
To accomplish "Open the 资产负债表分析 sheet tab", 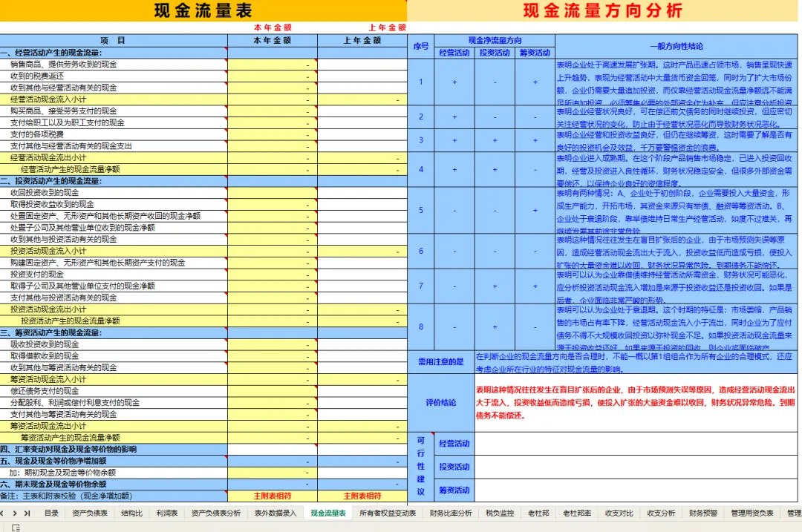I will pyautogui.click(x=216, y=513).
